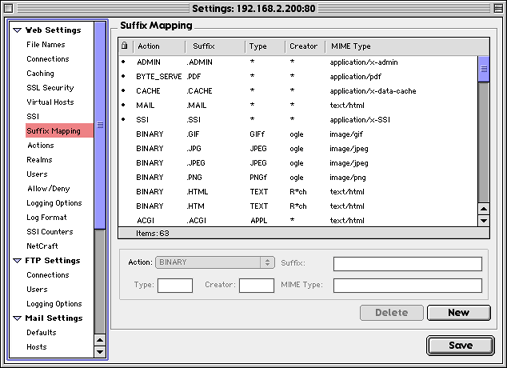
Task: Select the BINARY .HTM row
Action: tap(298, 206)
